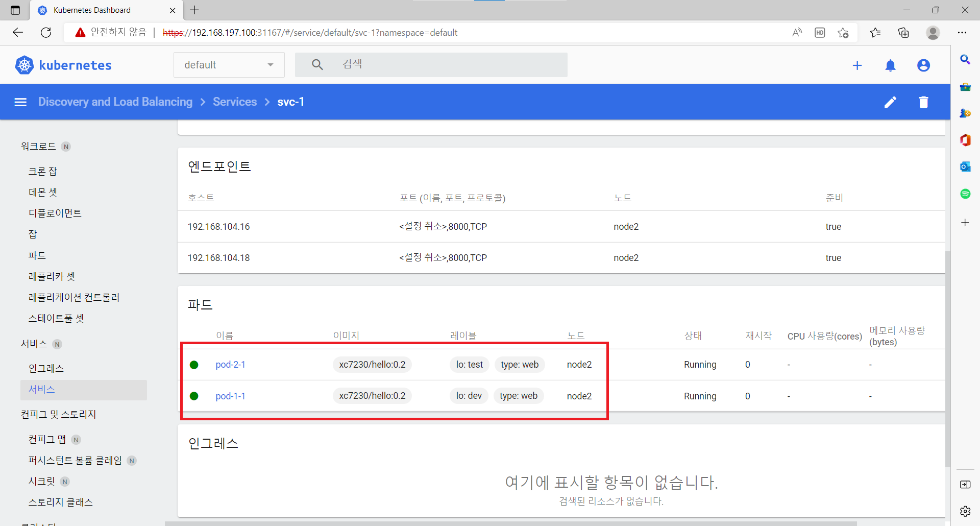980x526 pixels.
Task: Select 시크릿 in sidebar
Action: click(x=41, y=481)
